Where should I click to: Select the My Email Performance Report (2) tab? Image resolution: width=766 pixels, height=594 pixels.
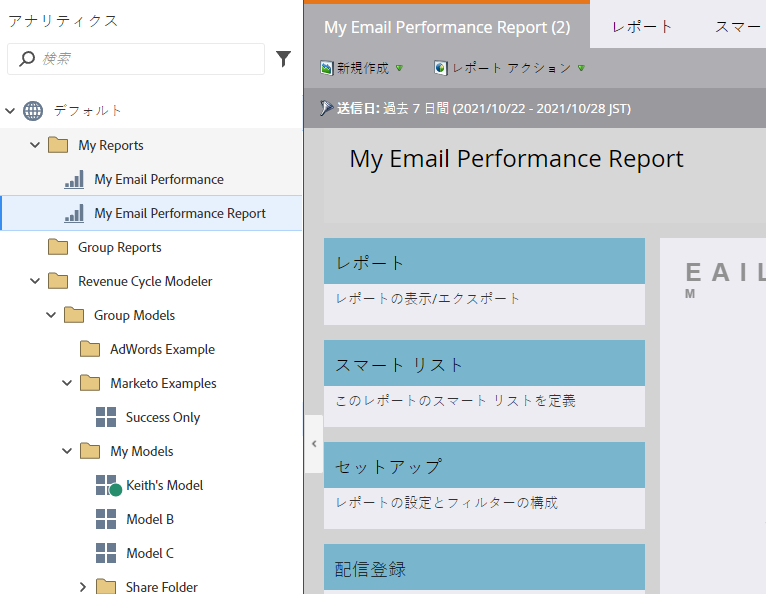(447, 27)
